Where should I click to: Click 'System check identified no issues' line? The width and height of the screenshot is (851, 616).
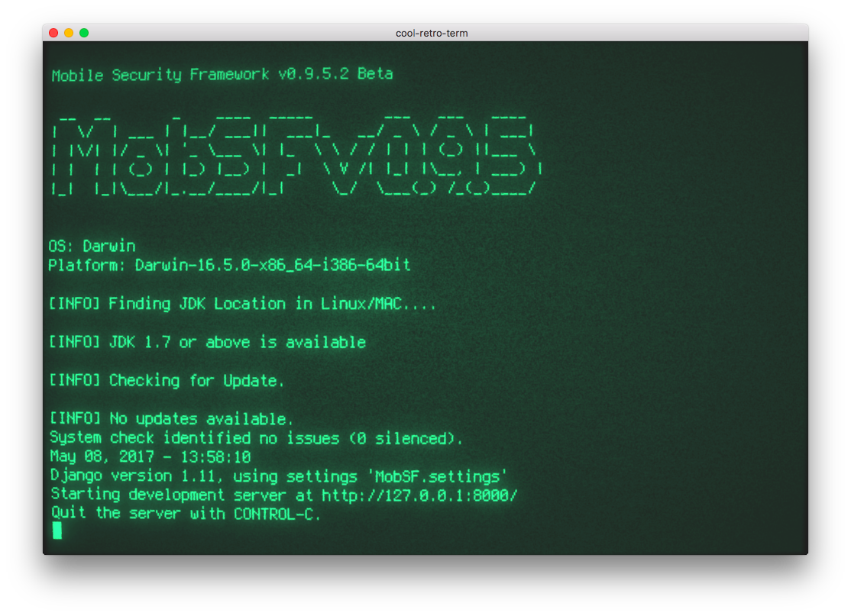coord(256,437)
